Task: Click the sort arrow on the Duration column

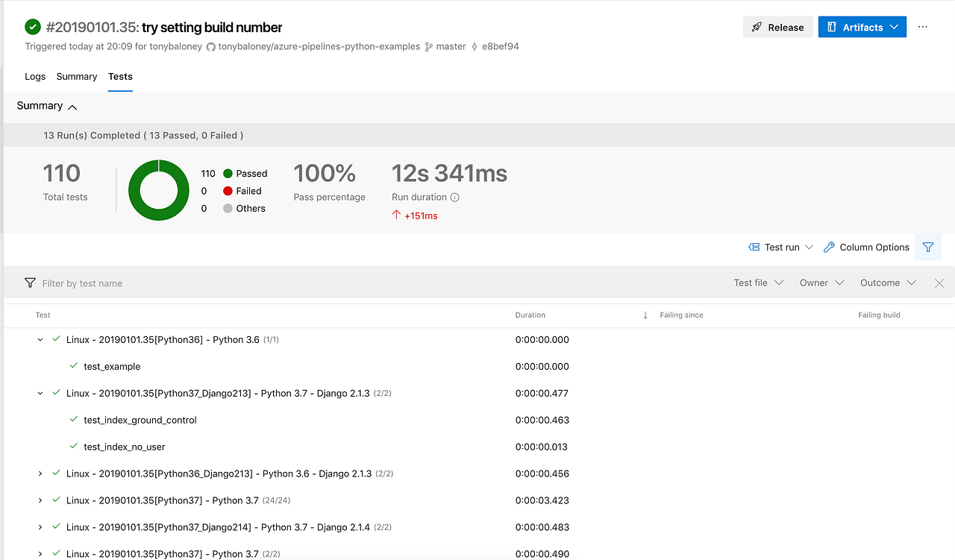Action: click(x=645, y=315)
